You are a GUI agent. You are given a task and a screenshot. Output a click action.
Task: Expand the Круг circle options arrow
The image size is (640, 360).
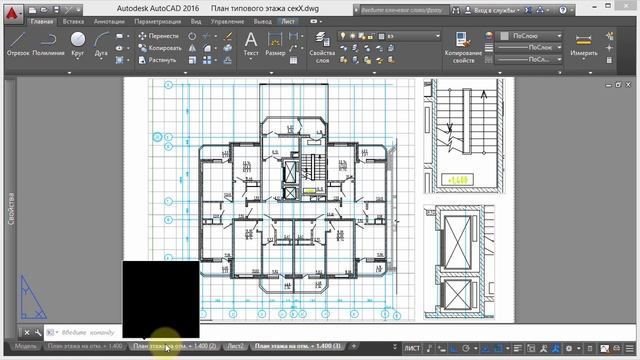[78, 59]
